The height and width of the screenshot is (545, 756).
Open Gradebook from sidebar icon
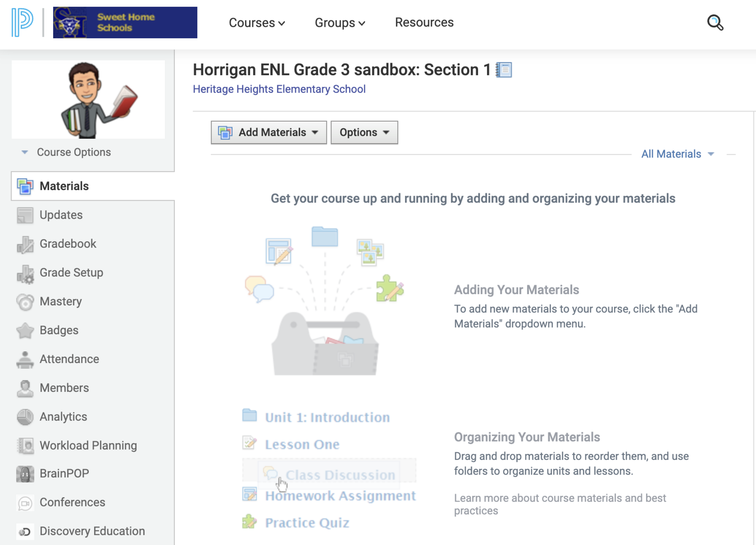[x=25, y=244]
